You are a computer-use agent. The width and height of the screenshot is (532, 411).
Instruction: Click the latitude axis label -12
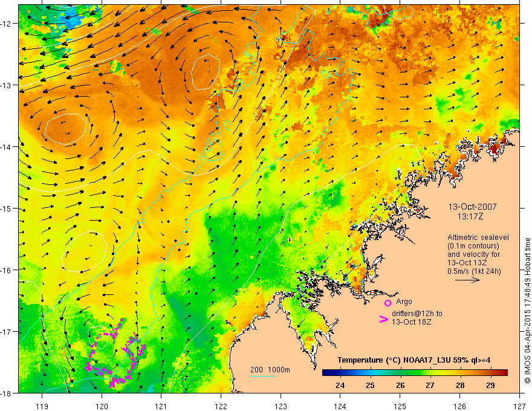coord(6,24)
